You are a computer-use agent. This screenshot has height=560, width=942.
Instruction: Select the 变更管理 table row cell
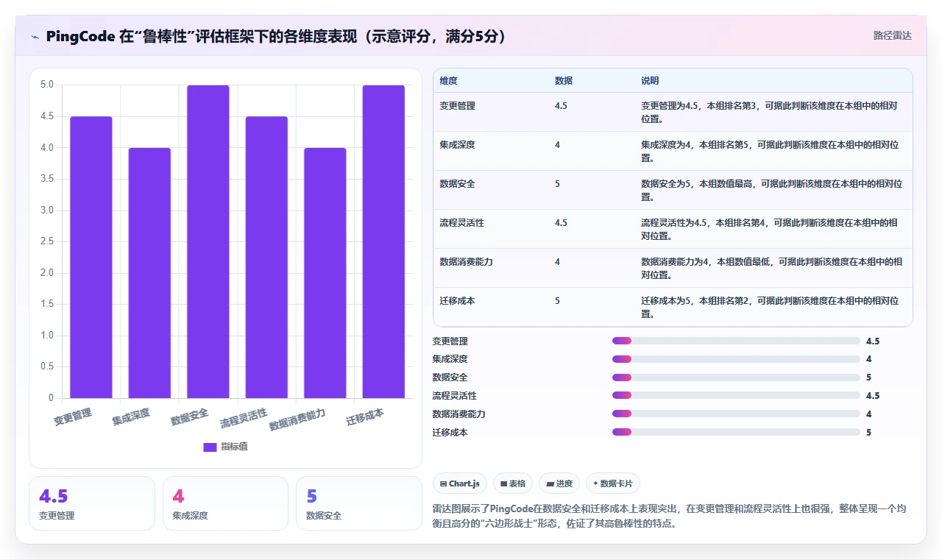457,106
